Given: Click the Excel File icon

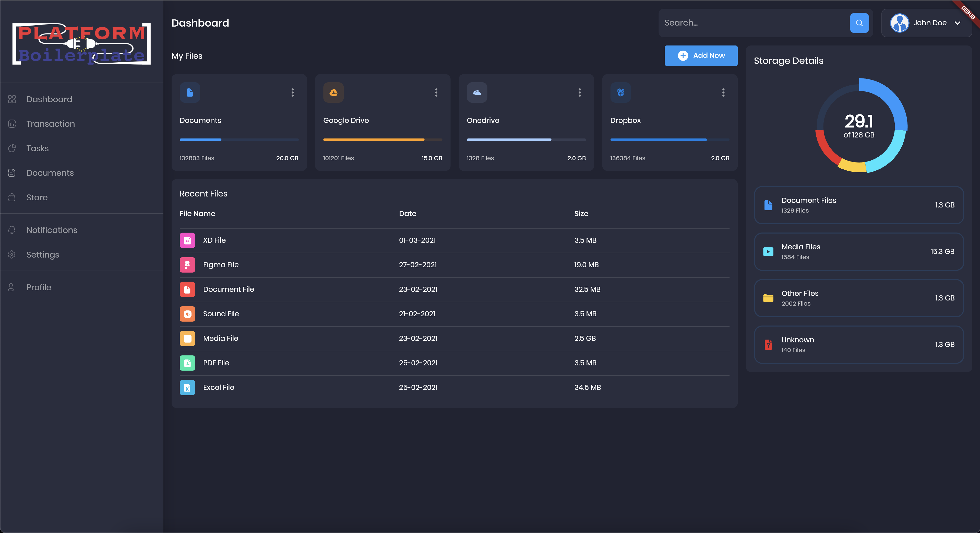Looking at the screenshot, I should tap(187, 388).
